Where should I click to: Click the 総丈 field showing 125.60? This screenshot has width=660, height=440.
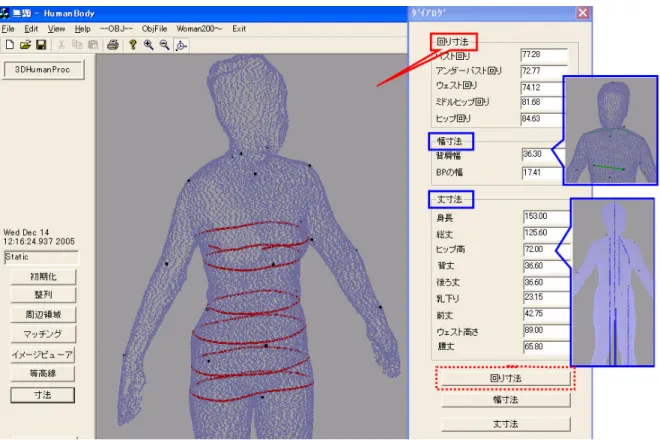click(x=547, y=233)
